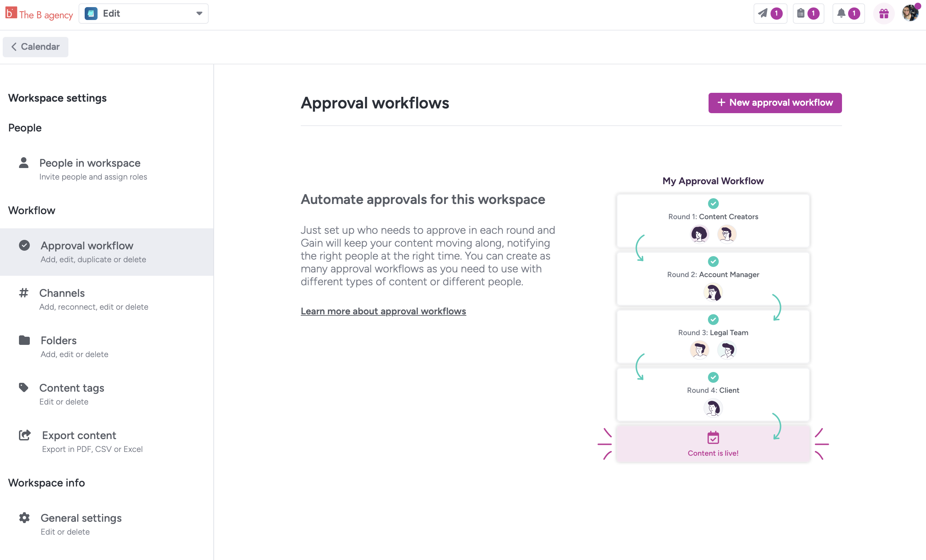Click Round 4 Client checkmark

[x=713, y=377]
